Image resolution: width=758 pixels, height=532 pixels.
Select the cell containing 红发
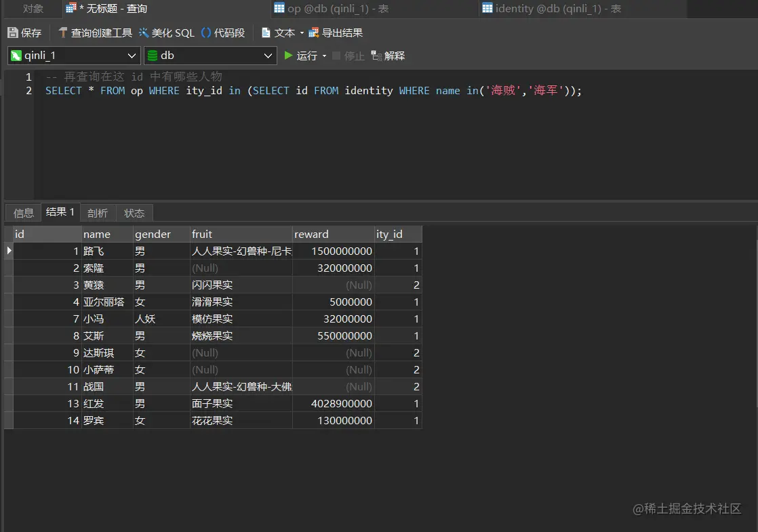107,403
